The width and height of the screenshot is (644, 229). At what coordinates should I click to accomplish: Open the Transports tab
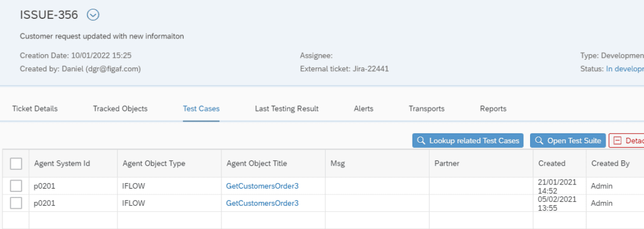[x=427, y=109]
